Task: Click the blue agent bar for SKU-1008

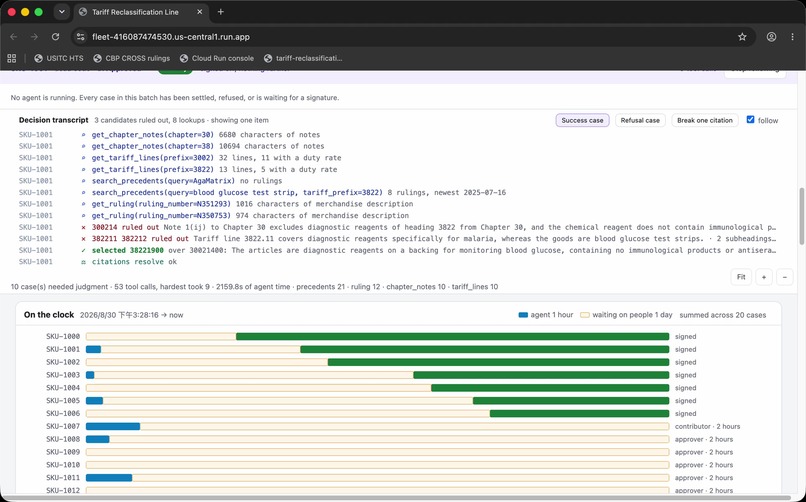Action: [98, 439]
